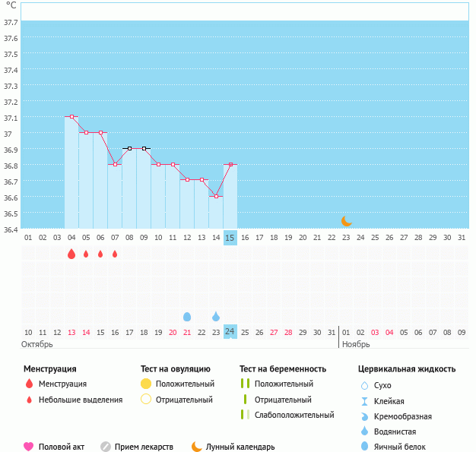476x452 pixels.
Task: Click the crescent moon icon inside the chart
Action: coord(347,220)
